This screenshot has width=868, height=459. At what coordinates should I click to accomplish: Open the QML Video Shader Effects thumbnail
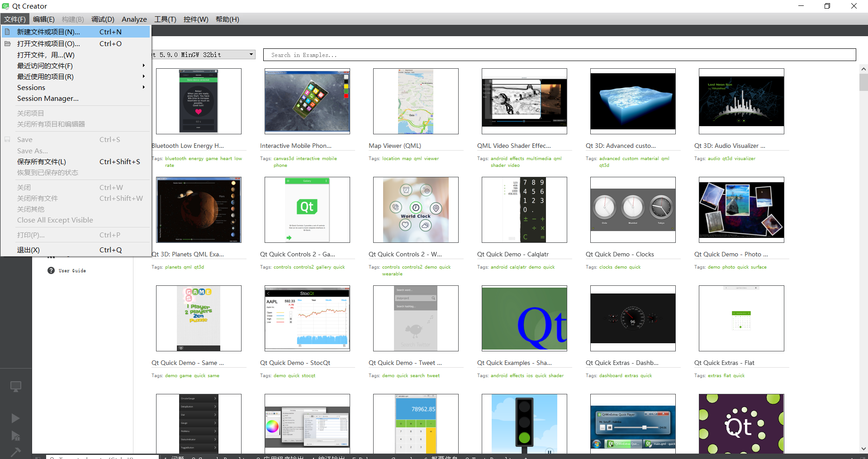coord(524,101)
